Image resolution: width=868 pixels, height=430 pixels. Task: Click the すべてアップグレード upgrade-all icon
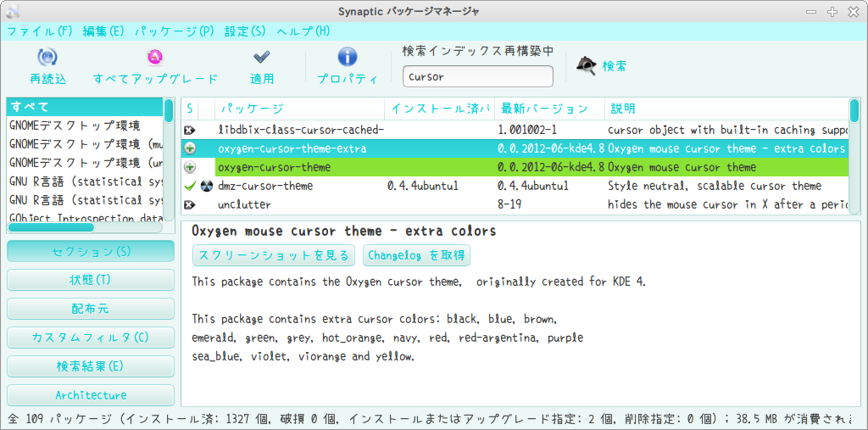tap(155, 57)
